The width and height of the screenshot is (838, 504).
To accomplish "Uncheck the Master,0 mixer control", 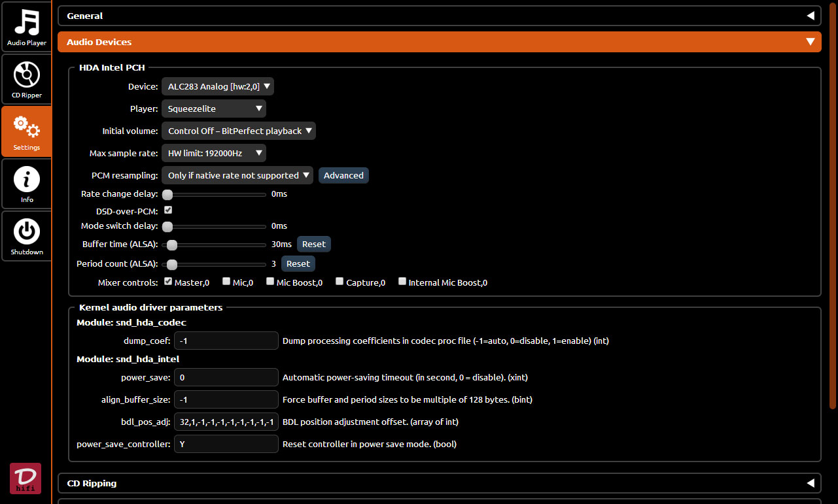I will 168,282.
